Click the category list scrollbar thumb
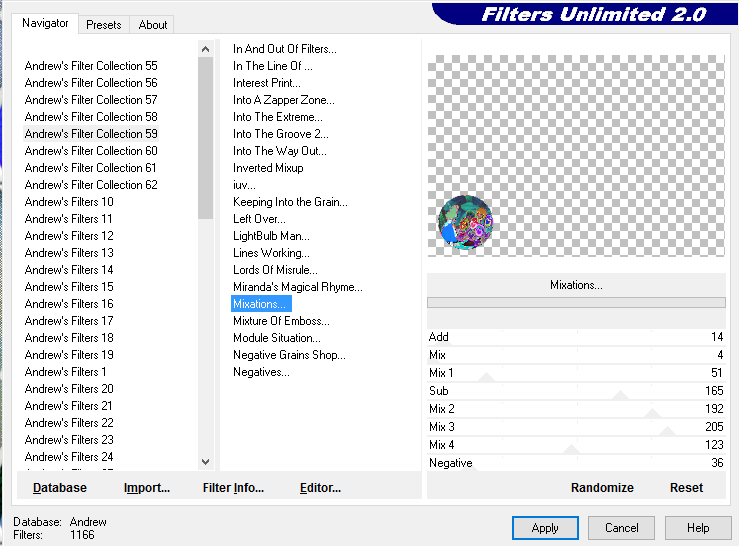 tap(205, 138)
